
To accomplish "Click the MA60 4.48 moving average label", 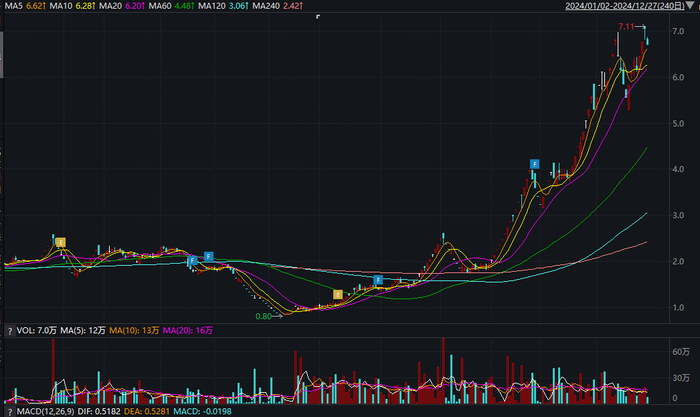I will tap(171, 6).
